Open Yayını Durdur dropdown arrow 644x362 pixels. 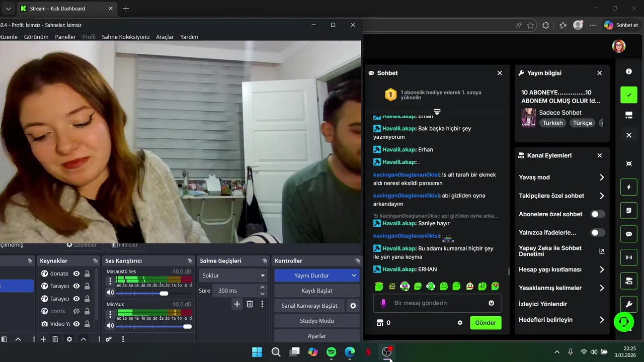[354, 276]
